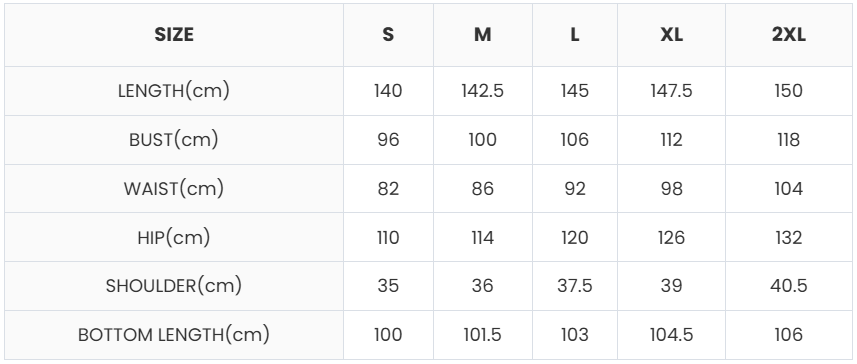This screenshot has width=857, height=364.
Task: Click the 37.5 shoulder value for L
Action: coord(574,286)
